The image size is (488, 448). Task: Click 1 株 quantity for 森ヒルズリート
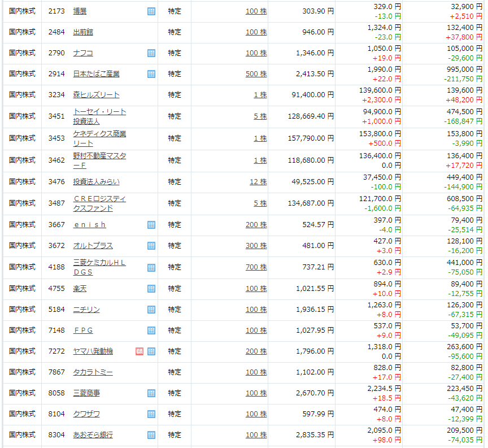tap(260, 95)
